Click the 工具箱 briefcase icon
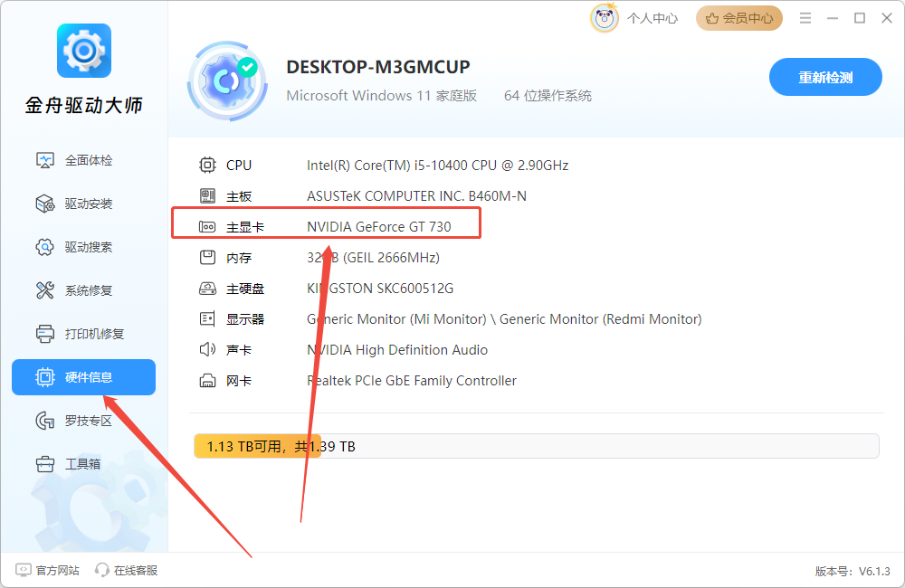905x588 pixels. [45, 464]
